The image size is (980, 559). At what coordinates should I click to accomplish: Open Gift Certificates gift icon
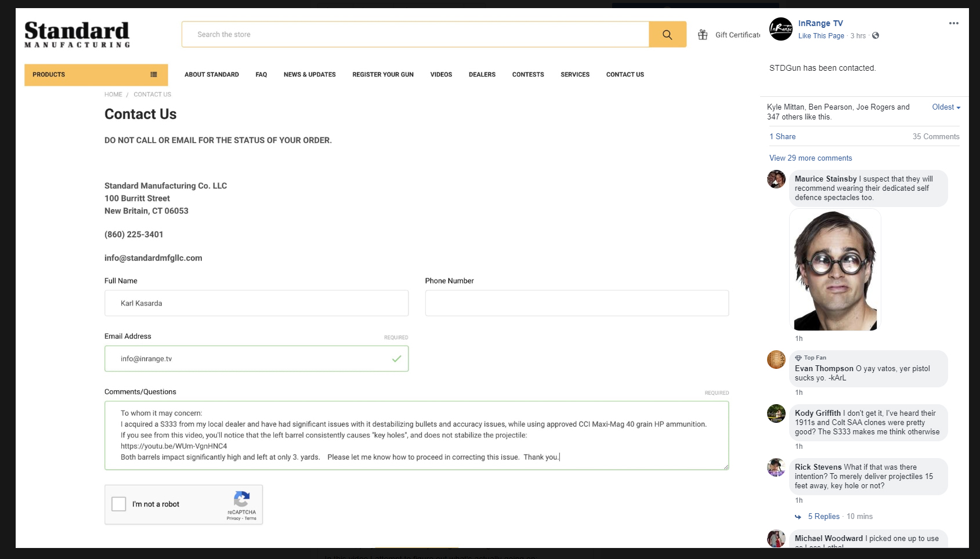703,35
